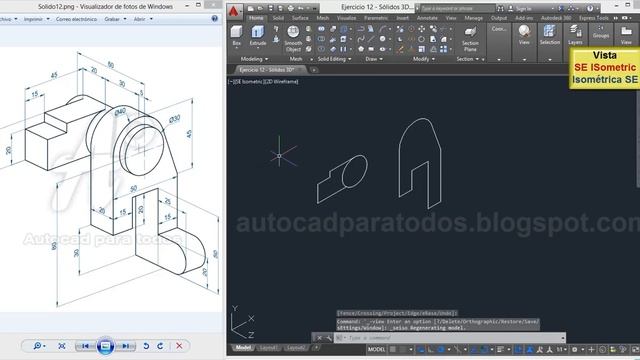The width and height of the screenshot is (640, 360).
Task: Click the Express Tools ribbon tab
Action: [x=593, y=18]
